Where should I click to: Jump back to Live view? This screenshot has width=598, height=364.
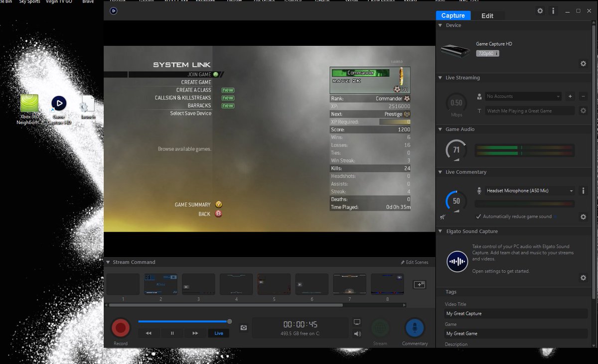(x=219, y=333)
